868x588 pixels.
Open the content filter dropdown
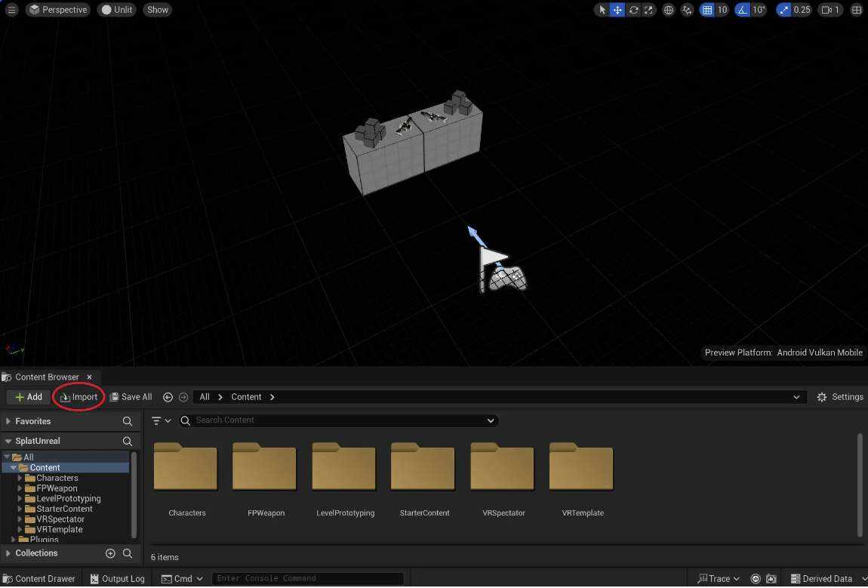tap(161, 420)
